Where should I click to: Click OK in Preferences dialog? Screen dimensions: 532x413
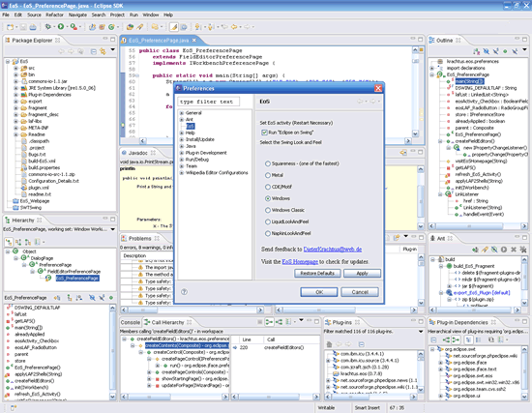click(319, 292)
